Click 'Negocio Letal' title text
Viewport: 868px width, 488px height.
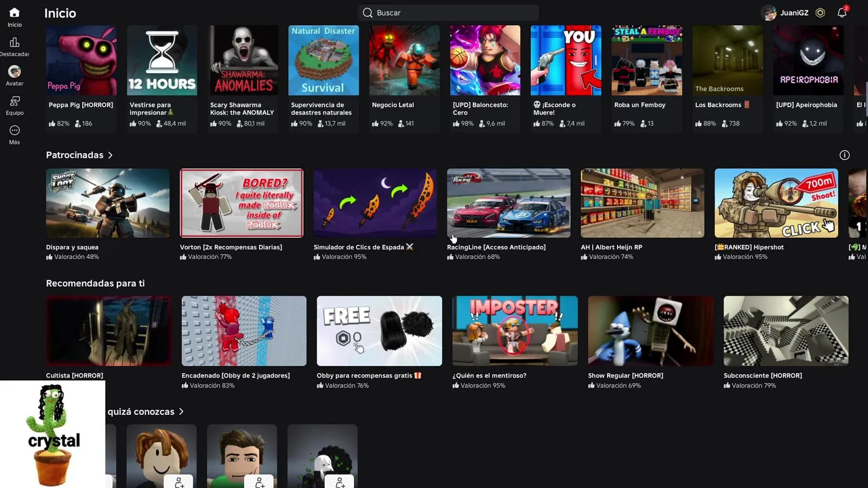[x=393, y=105]
